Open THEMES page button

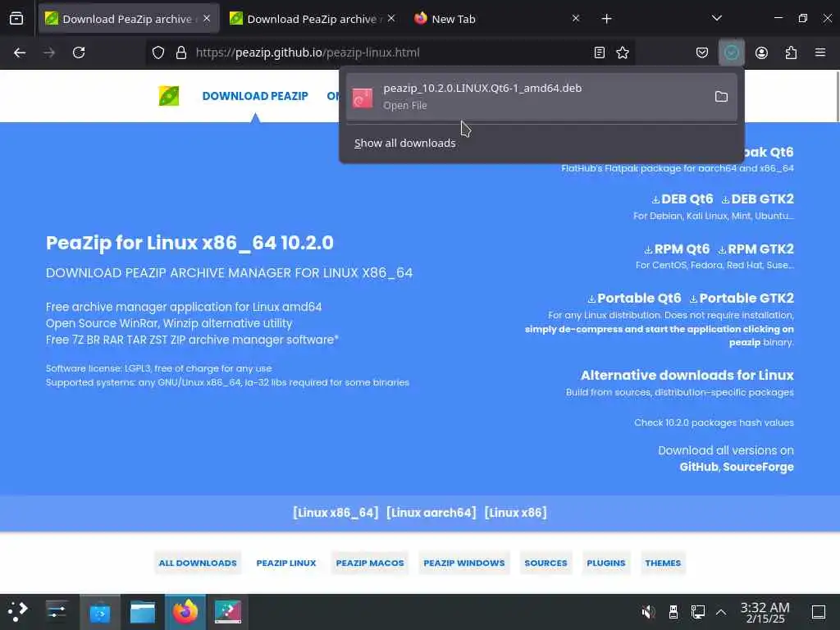[663, 563]
